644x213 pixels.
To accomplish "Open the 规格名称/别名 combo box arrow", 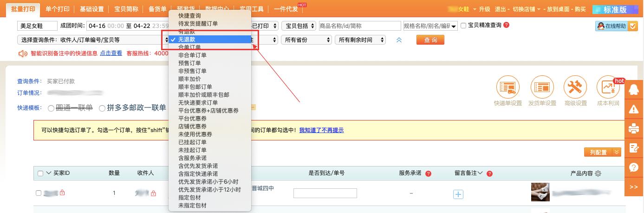I will point(453,26).
